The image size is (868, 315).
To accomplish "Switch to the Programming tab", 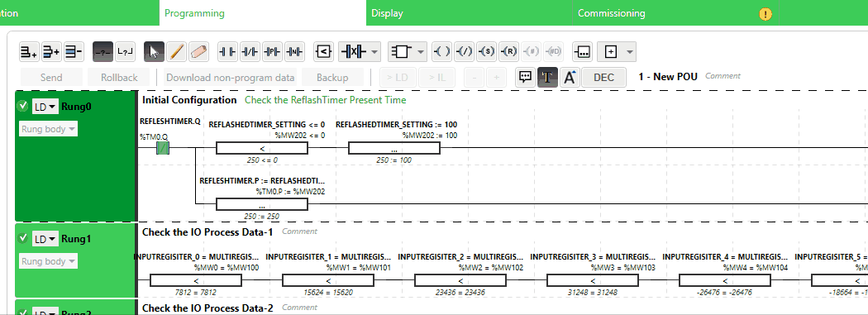I will (263, 12).
